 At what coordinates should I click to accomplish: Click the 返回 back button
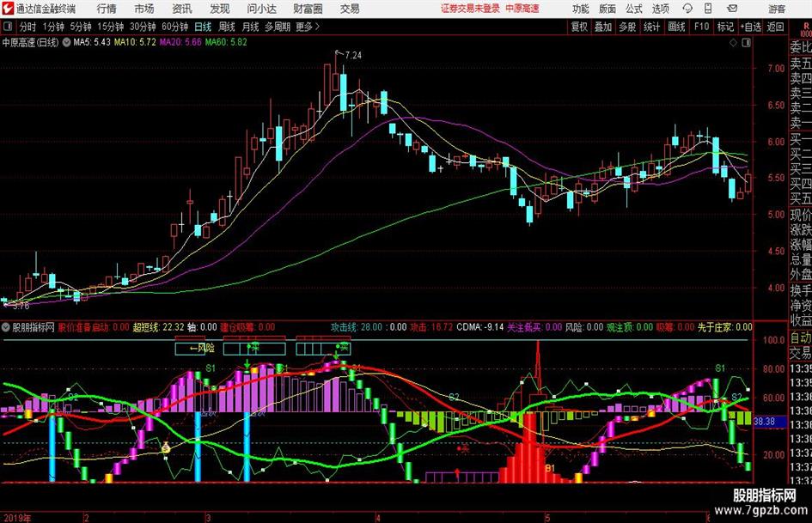(775, 27)
